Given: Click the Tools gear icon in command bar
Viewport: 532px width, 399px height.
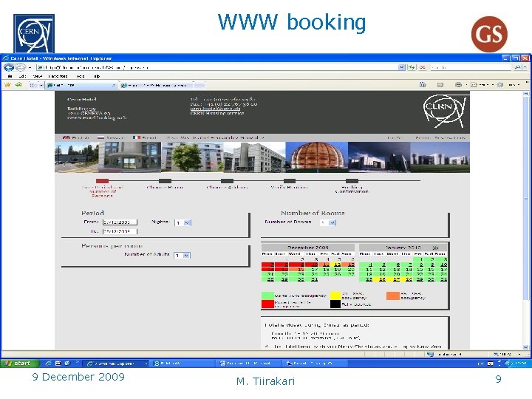Looking at the screenshot, I should coord(499,85).
